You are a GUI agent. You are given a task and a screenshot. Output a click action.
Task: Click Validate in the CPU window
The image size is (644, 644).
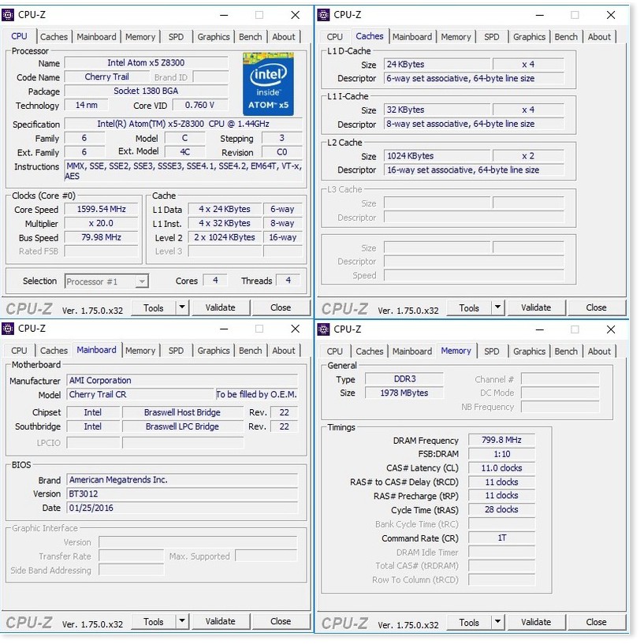[221, 307]
